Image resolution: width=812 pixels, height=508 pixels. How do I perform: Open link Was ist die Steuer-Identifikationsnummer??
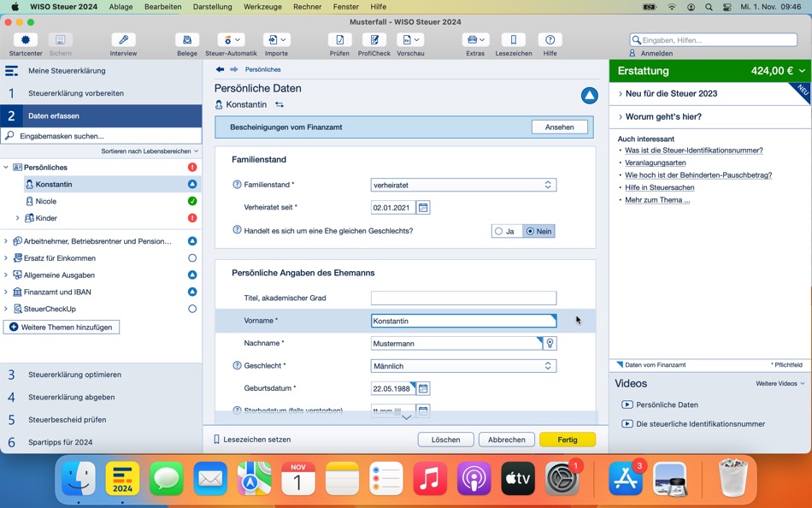693,151
